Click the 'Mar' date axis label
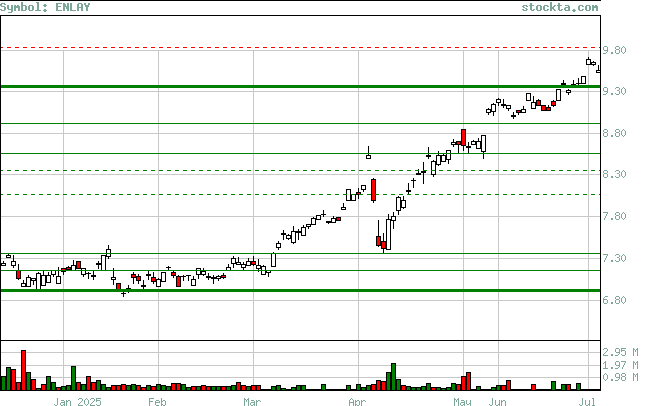Image resolution: width=655 pixels, height=406 pixels. [252, 402]
